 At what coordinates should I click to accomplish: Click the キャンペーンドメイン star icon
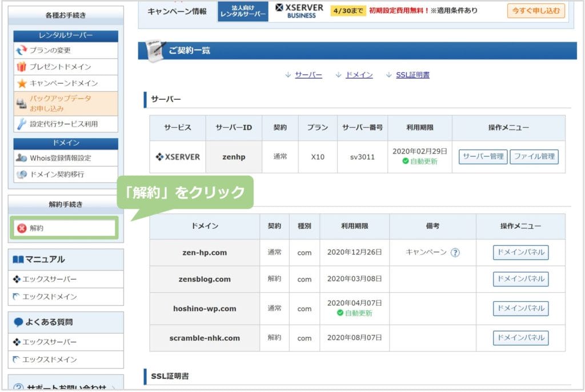[22, 83]
